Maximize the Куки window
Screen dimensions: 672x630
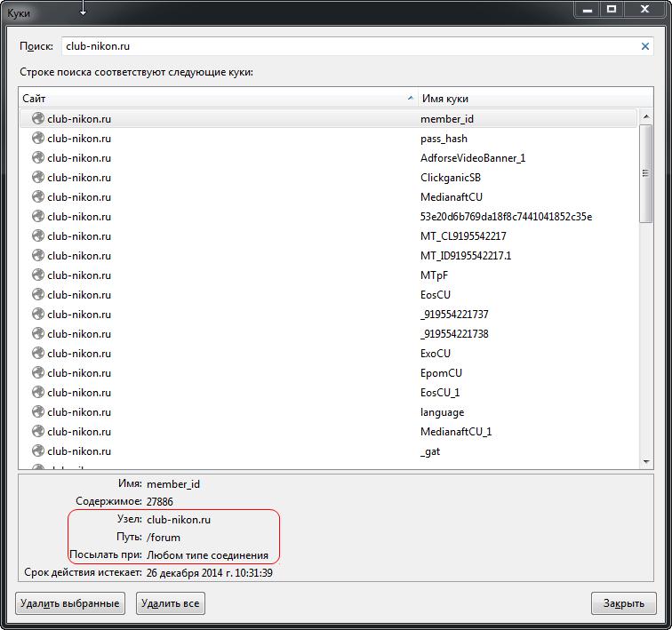tap(612, 9)
